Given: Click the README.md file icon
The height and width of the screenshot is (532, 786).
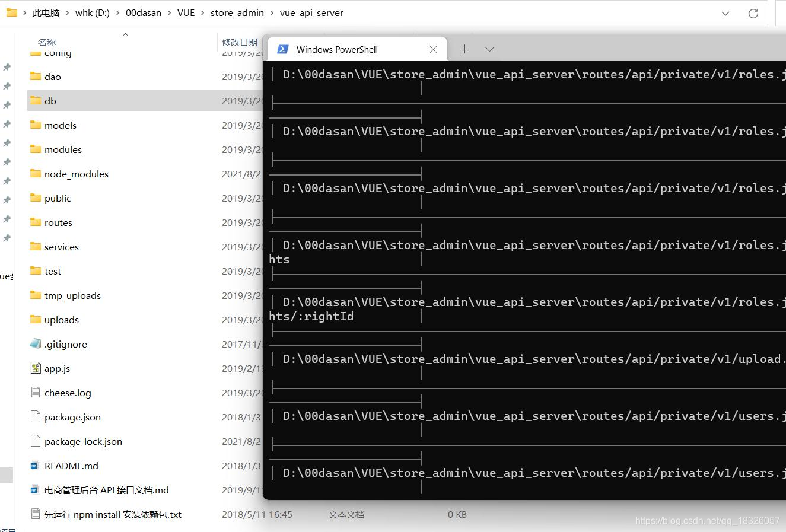Looking at the screenshot, I should point(34,466).
